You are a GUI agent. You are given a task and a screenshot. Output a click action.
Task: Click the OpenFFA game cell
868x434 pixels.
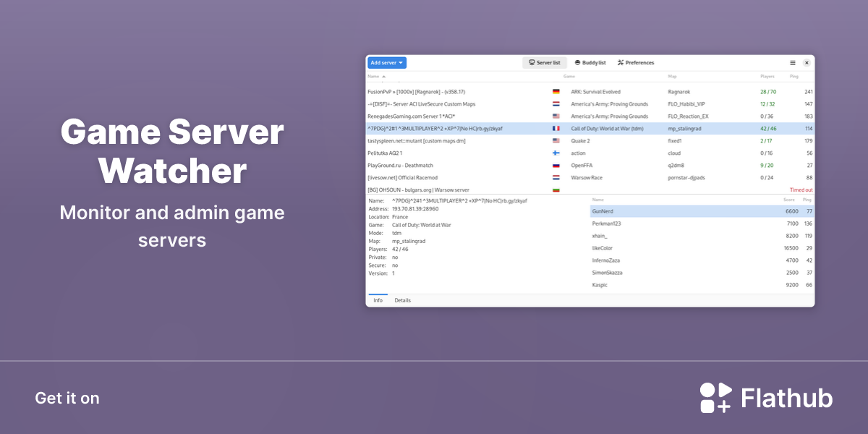(582, 166)
